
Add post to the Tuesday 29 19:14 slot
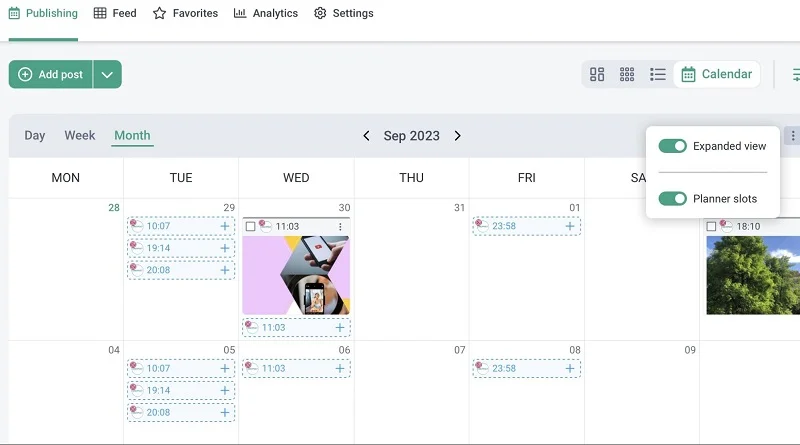(225, 249)
